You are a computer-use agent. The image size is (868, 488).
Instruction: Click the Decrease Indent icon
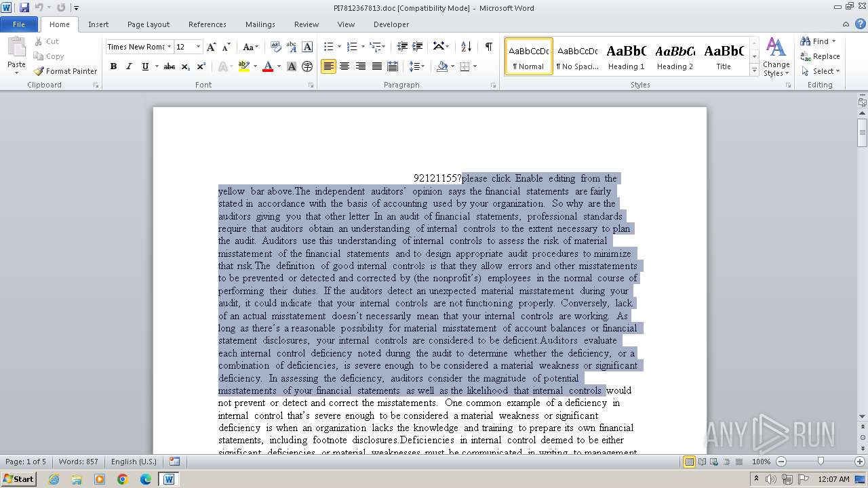402,47
